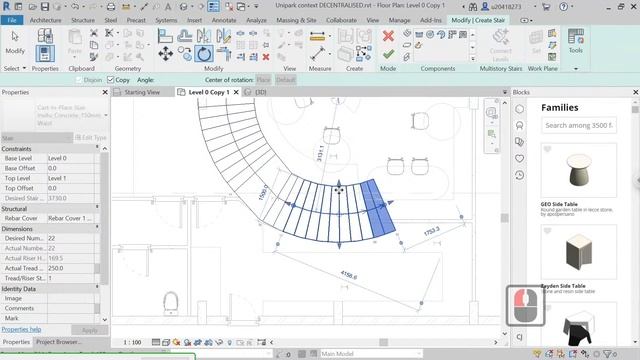
Task: Click the Place center of rotation button
Action: pos(263,80)
